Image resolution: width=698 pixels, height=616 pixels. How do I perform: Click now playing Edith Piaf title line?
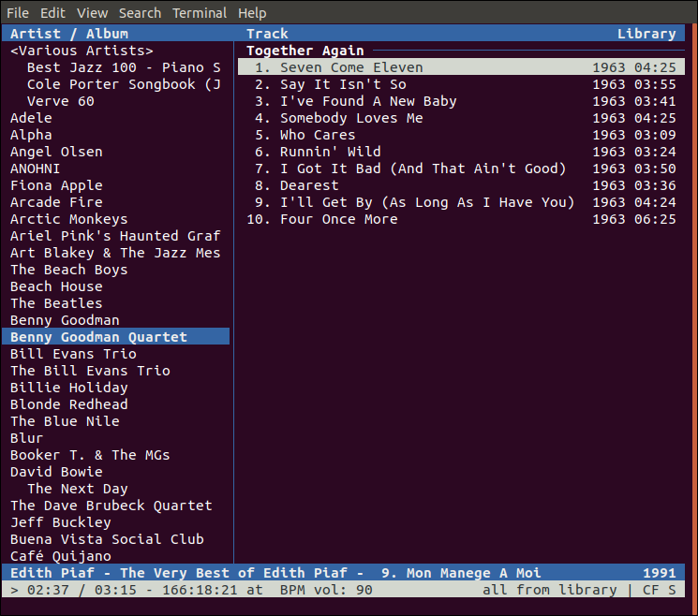click(x=343, y=573)
